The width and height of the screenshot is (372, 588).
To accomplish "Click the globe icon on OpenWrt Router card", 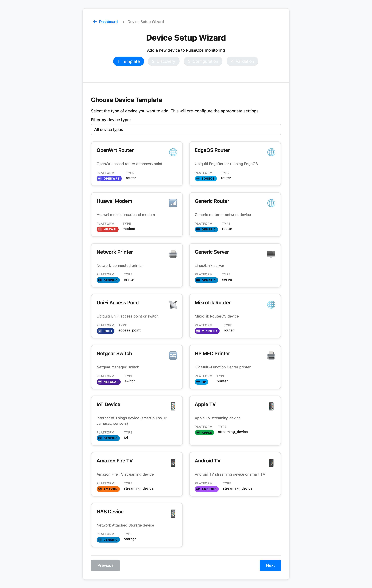I will tap(173, 152).
